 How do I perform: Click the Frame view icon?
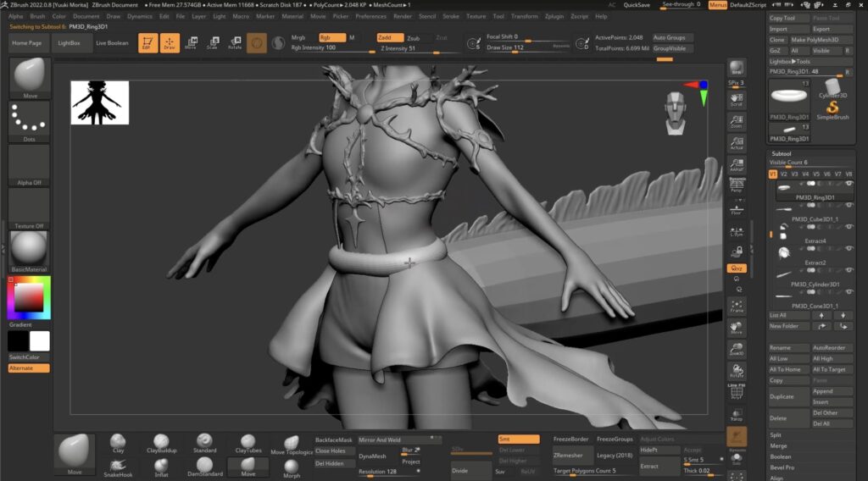(737, 305)
